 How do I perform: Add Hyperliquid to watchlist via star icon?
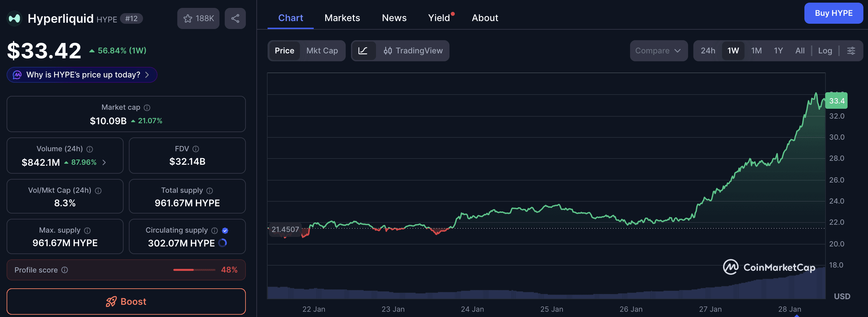coord(188,18)
